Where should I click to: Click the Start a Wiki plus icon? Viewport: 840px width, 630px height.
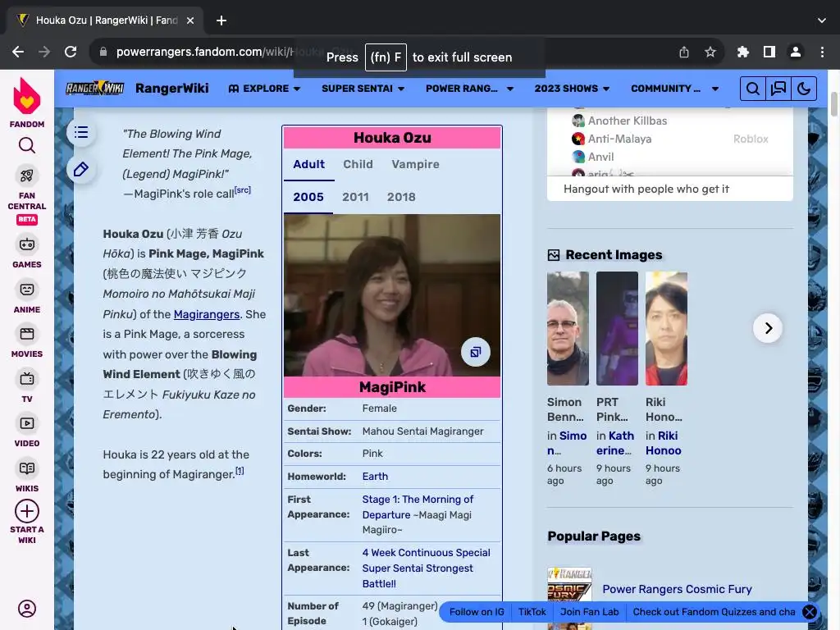pyautogui.click(x=27, y=512)
